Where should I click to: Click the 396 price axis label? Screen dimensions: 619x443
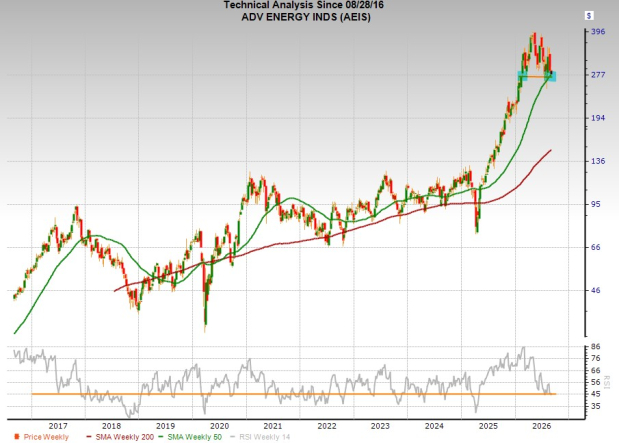pos(598,32)
